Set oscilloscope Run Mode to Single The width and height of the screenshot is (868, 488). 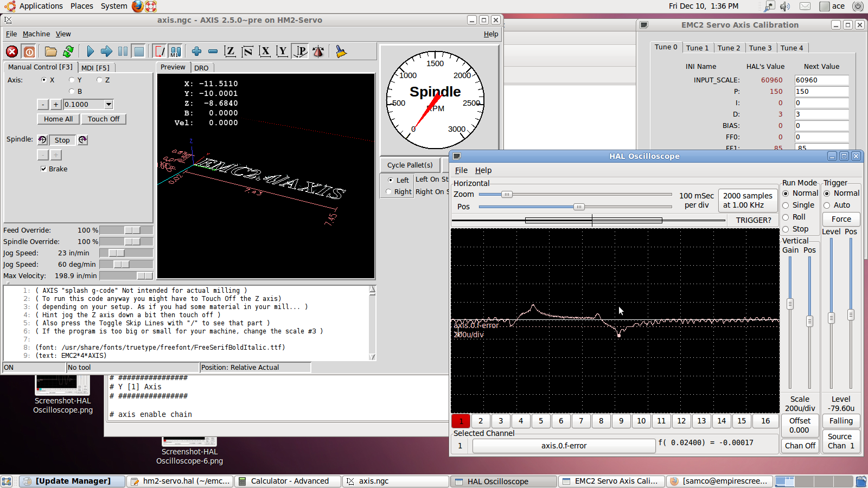click(786, 206)
